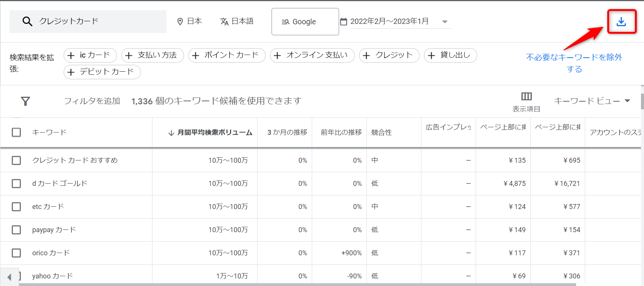Viewport: 644px width, 286px height.
Task: Add the 支払い方法 keyword suggestion chip
Action: point(152,55)
